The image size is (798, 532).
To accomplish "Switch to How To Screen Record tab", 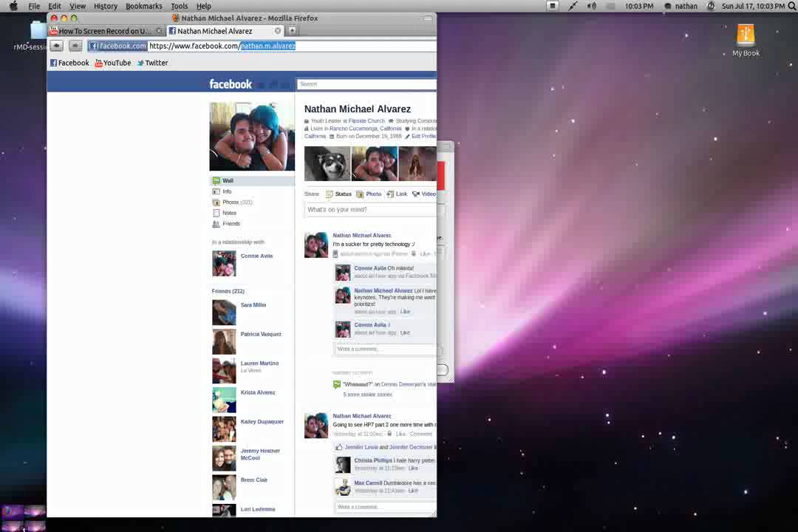I will pyautogui.click(x=105, y=31).
